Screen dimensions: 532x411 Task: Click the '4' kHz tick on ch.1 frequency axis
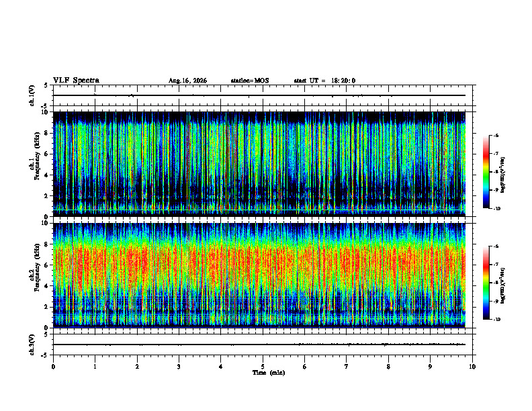(47, 175)
